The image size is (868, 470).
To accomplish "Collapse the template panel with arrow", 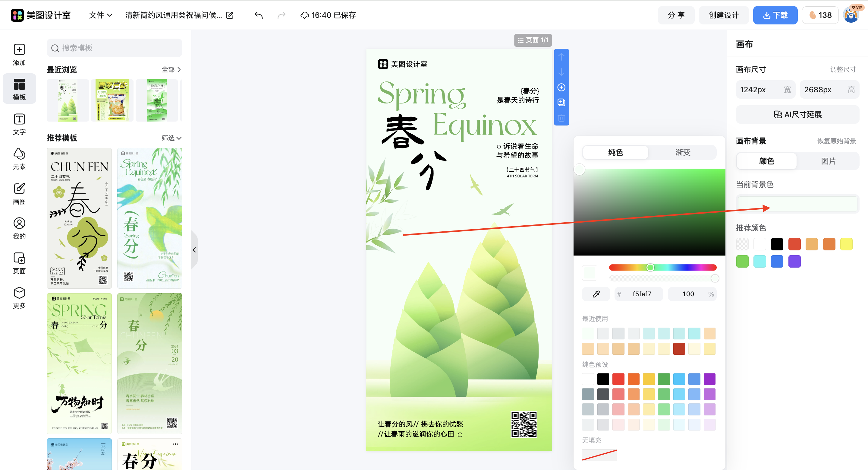I will point(194,250).
